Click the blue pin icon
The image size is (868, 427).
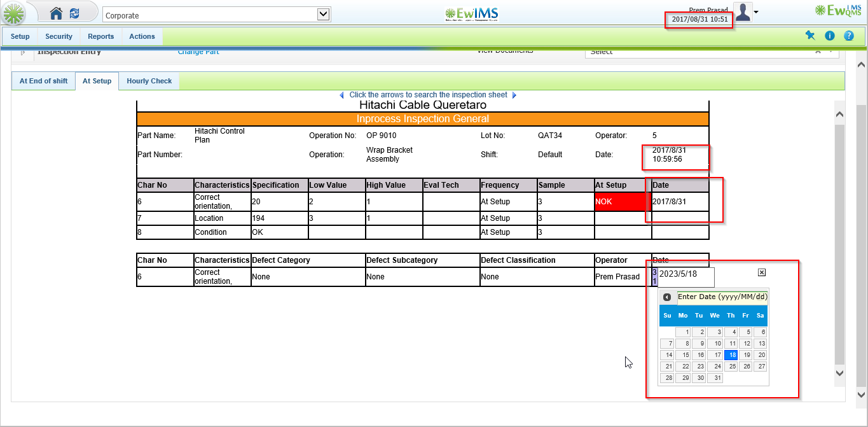click(x=810, y=36)
